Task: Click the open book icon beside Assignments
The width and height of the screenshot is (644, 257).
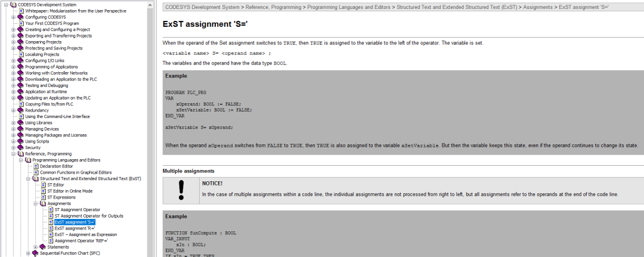Action: 43,203
